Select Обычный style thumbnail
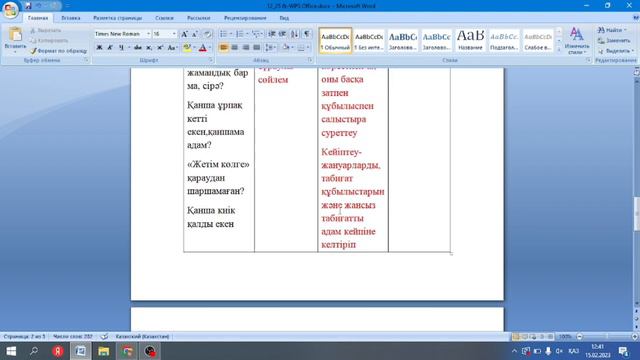Image resolution: width=640 pixels, height=360 pixels. [335, 41]
